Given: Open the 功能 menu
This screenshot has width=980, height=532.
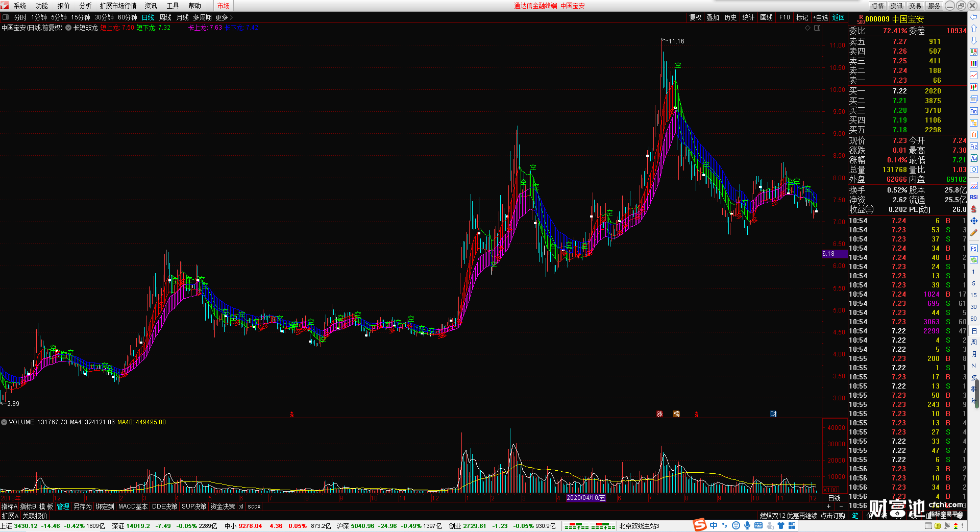Looking at the screenshot, I should tap(42, 6).
